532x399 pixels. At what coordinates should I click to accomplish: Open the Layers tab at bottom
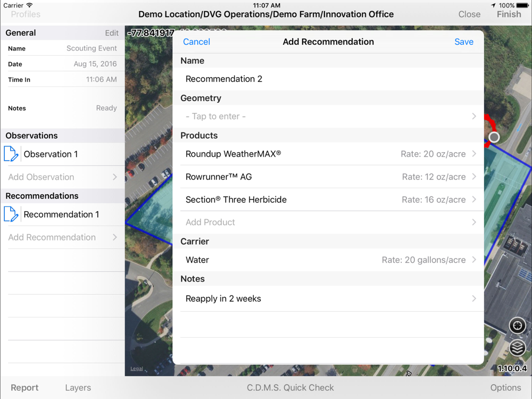(78, 387)
